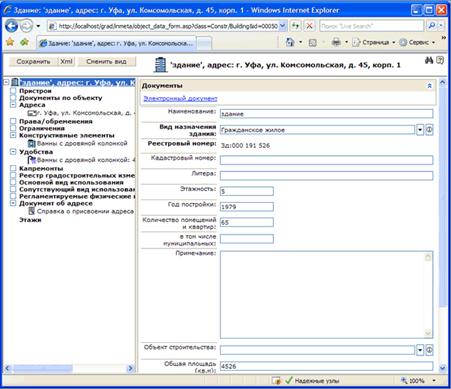
Task: Open the Электронный документ link
Action: pyautogui.click(x=180, y=99)
